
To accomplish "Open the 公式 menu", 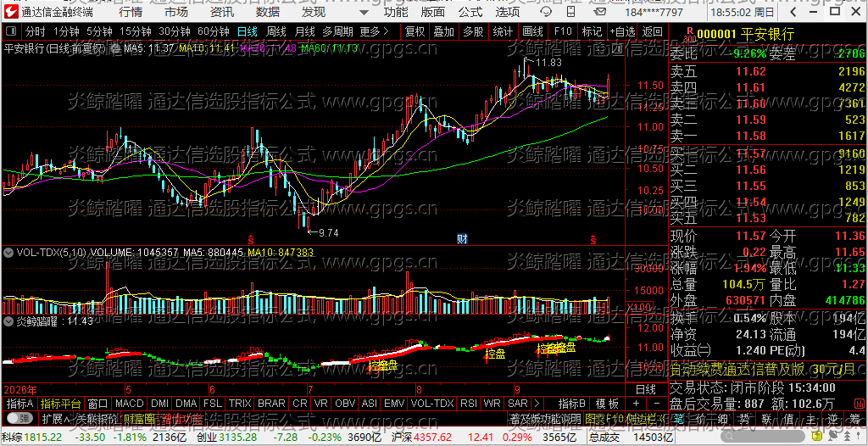I will click(470, 12).
